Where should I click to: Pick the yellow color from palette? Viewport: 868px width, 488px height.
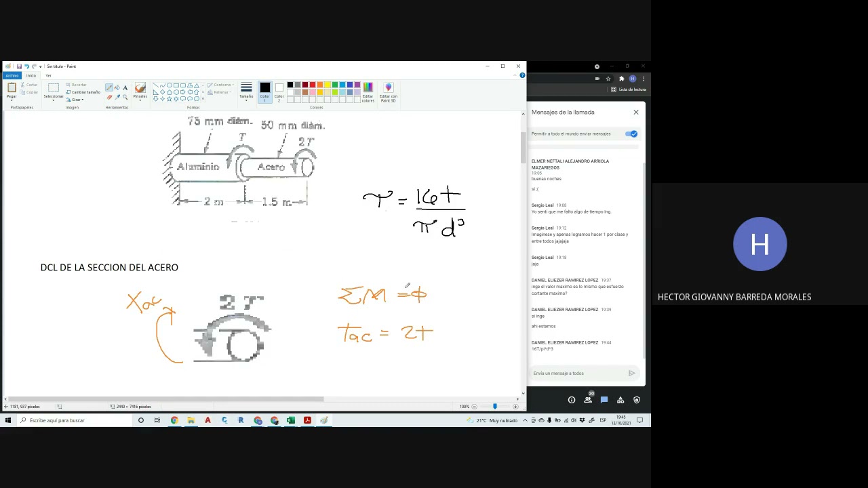327,85
